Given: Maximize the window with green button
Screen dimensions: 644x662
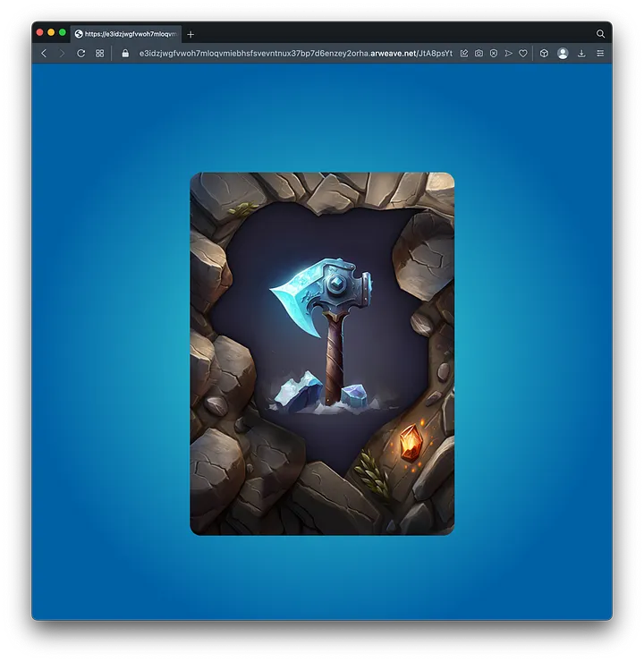Looking at the screenshot, I should point(63,32).
